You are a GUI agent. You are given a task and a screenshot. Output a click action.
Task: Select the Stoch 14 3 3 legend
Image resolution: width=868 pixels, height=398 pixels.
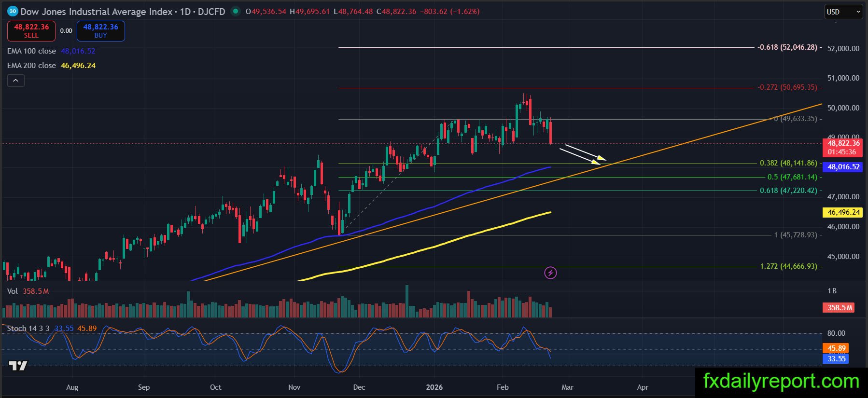click(x=28, y=329)
